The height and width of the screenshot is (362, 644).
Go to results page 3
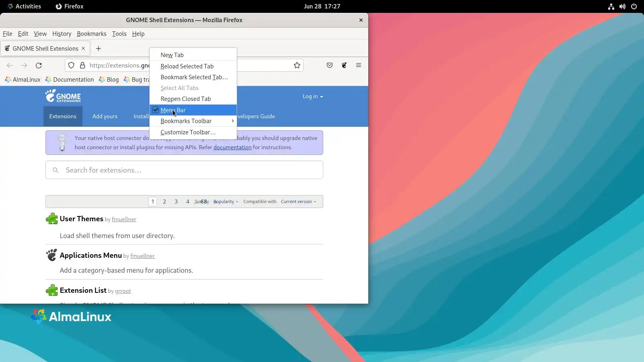point(176,202)
